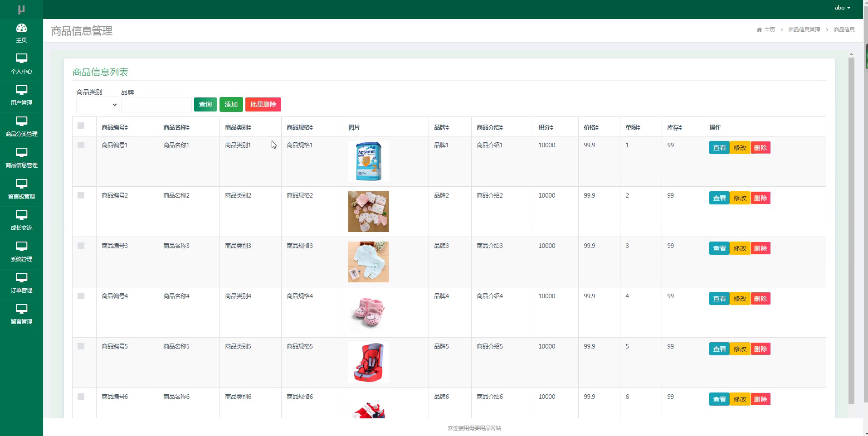Click the 商品信息管理 monitor icon
This screenshot has height=436, width=868.
coord(21,152)
